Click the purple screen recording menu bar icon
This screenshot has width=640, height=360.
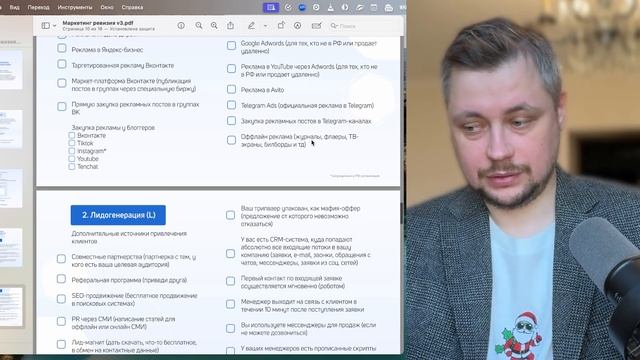(271, 7)
